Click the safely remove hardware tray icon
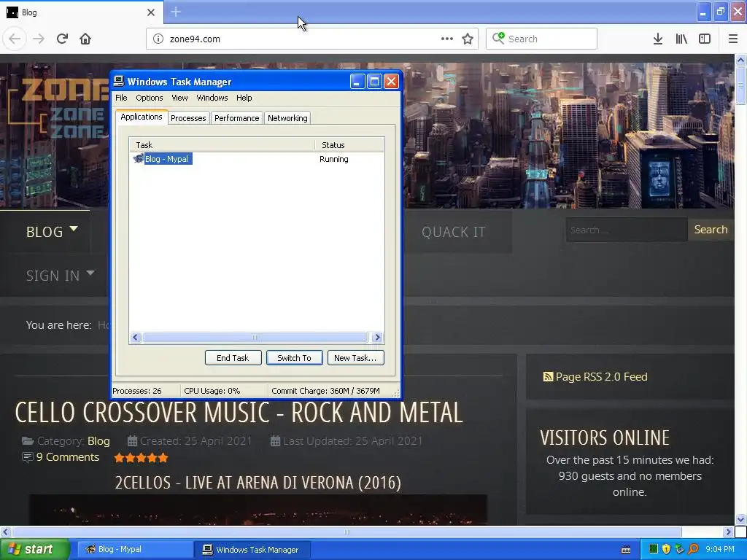Screen dimensions: 747x560 click(680, 549)
